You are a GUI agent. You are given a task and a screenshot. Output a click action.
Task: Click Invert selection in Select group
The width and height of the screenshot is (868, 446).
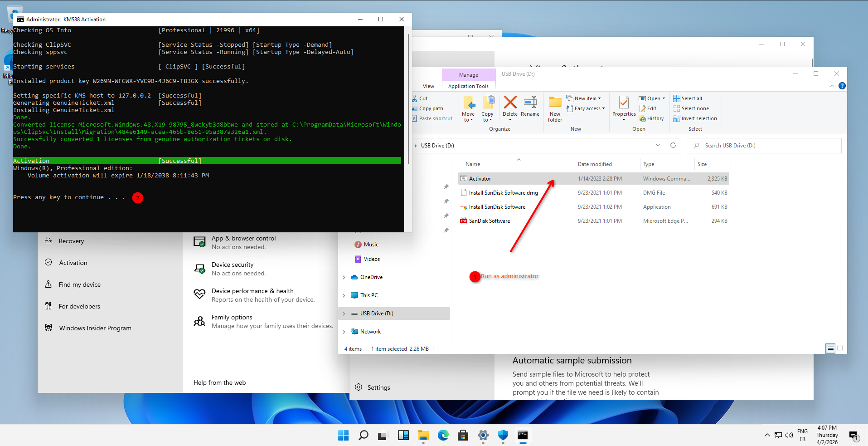(695, 118)
